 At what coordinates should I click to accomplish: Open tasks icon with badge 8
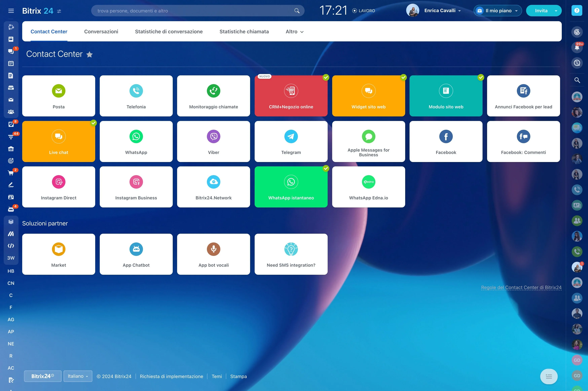point(11,124)
